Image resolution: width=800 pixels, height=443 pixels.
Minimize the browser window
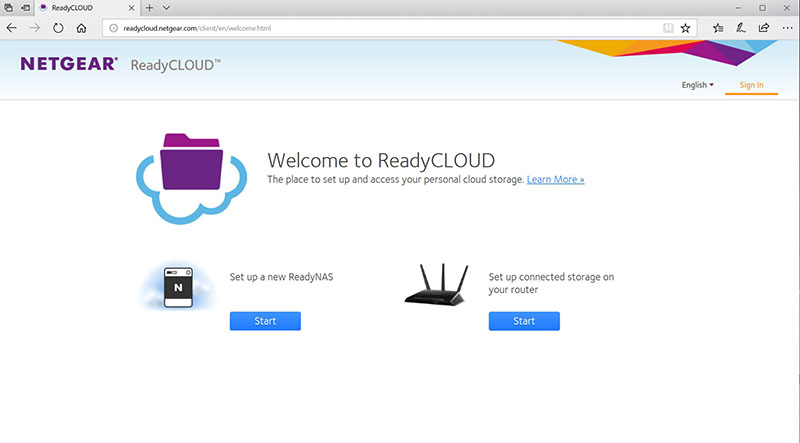[738, 8]
